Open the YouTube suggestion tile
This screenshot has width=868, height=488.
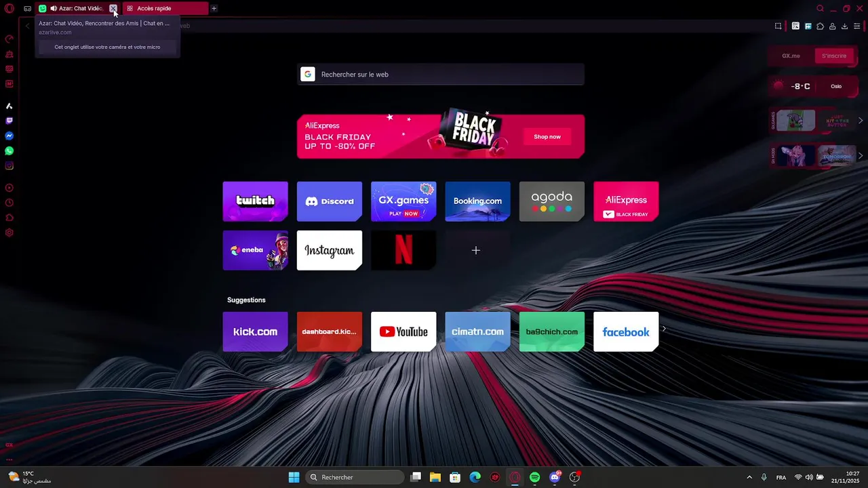coord(403,331)
